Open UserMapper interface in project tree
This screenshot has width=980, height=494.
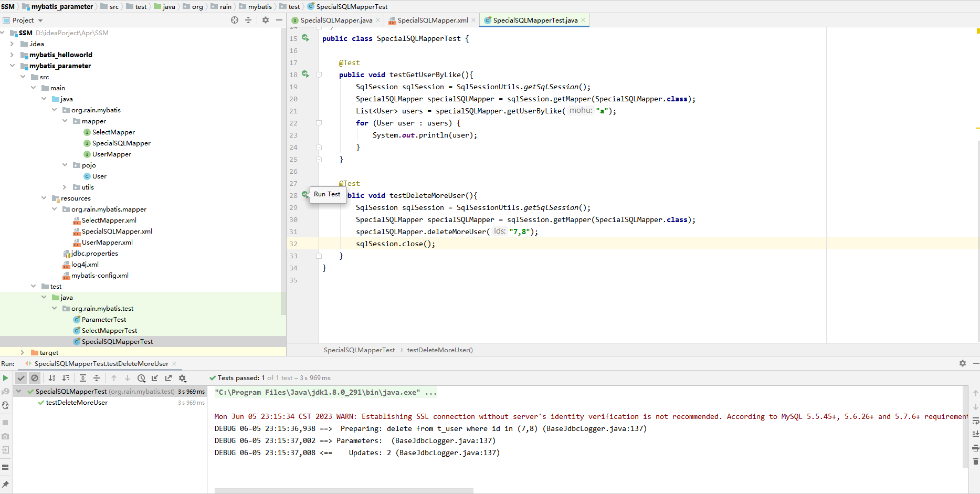click(x=111, y=154)
